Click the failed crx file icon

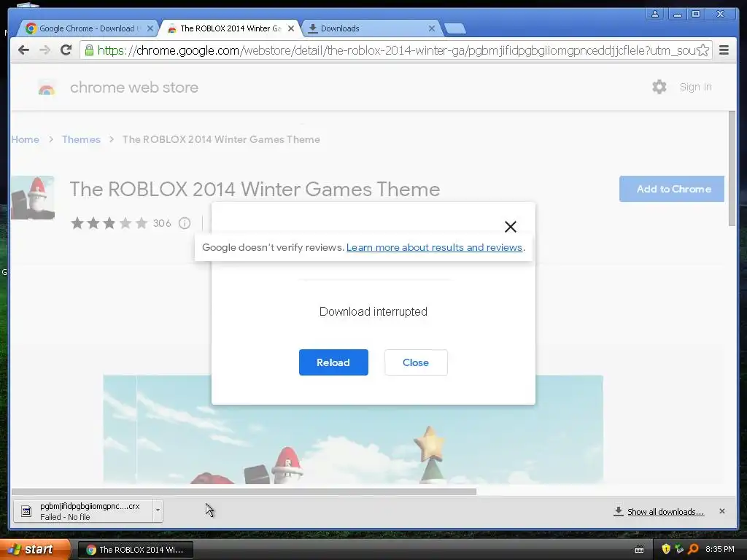(x=26, y=511)
